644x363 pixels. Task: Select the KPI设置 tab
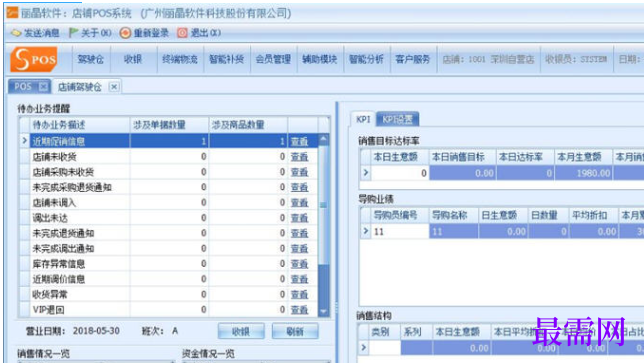tap(397, 119)
